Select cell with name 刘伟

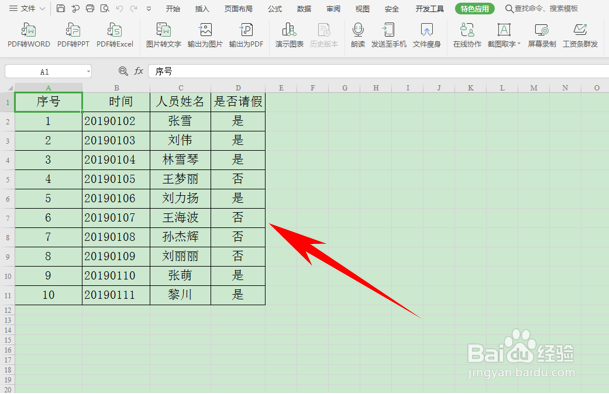click(x=180, y=141)
